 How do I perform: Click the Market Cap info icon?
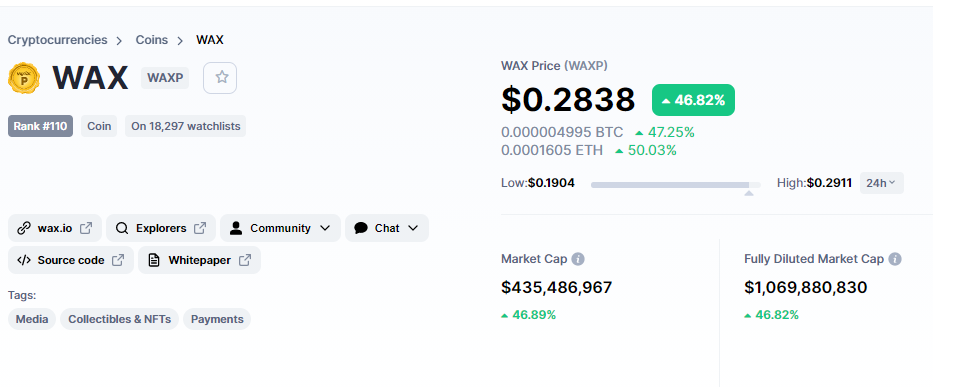[x=578, y=259]
